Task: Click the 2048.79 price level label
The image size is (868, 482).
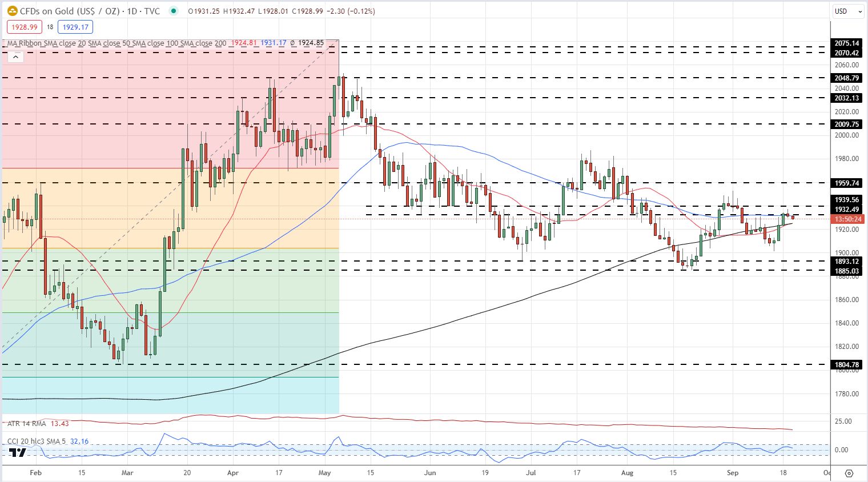Action: [847, 78]
